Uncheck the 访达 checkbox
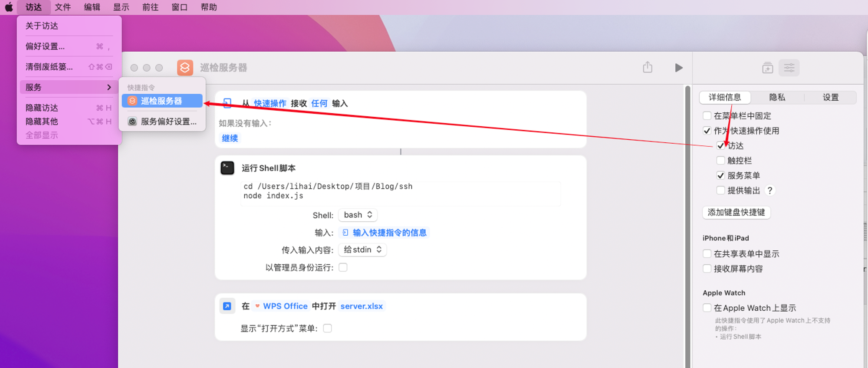868x368 pixels. [720, 145]
